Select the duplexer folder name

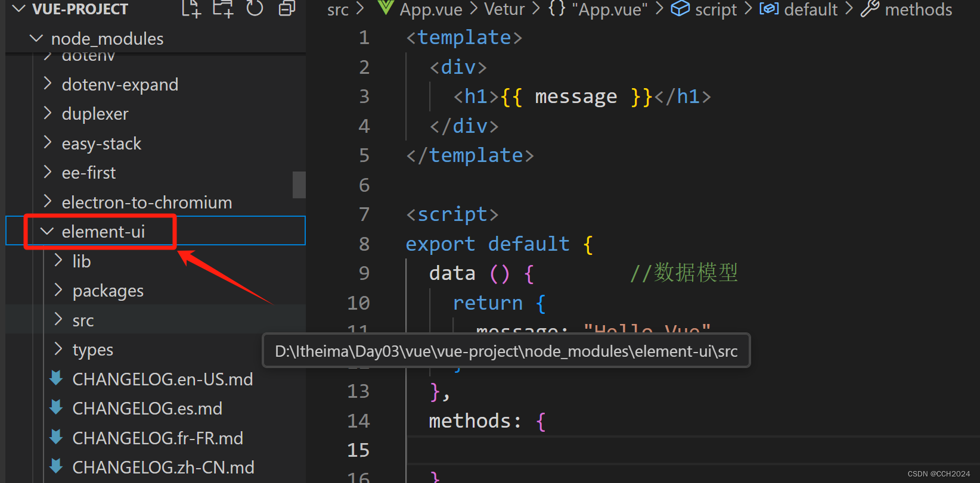(x=95, y=114)
